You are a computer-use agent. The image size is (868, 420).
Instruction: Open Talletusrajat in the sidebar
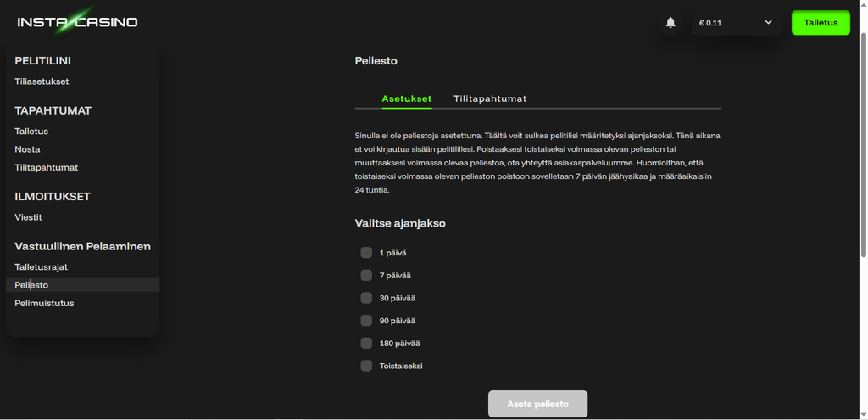tap(41, 266)
